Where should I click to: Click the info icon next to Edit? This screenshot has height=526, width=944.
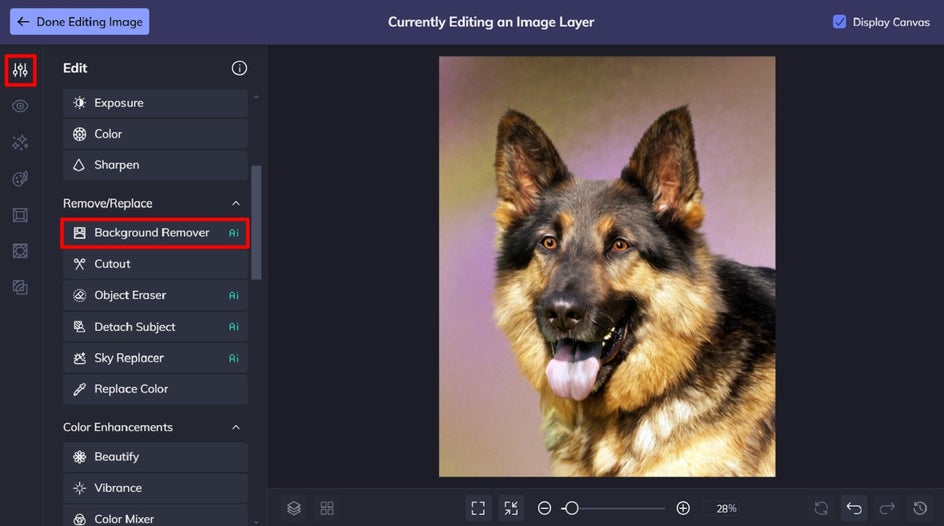pyautogui.click(x=239, y=68)
